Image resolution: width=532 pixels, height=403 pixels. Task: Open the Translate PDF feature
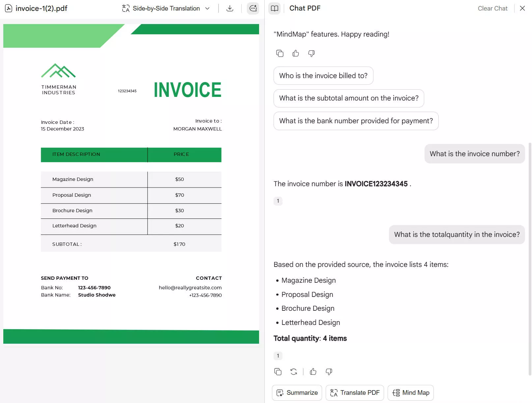(x=354, y=392)
